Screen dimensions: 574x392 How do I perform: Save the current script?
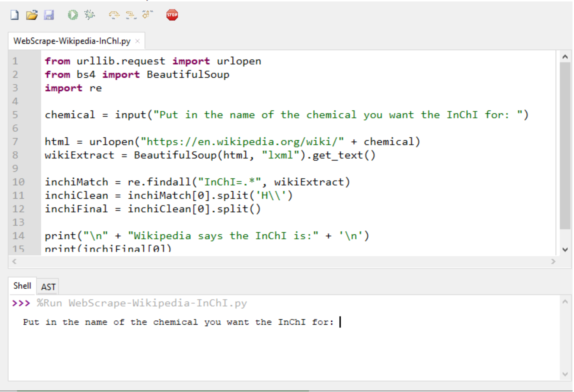click(x=49, y=15)
